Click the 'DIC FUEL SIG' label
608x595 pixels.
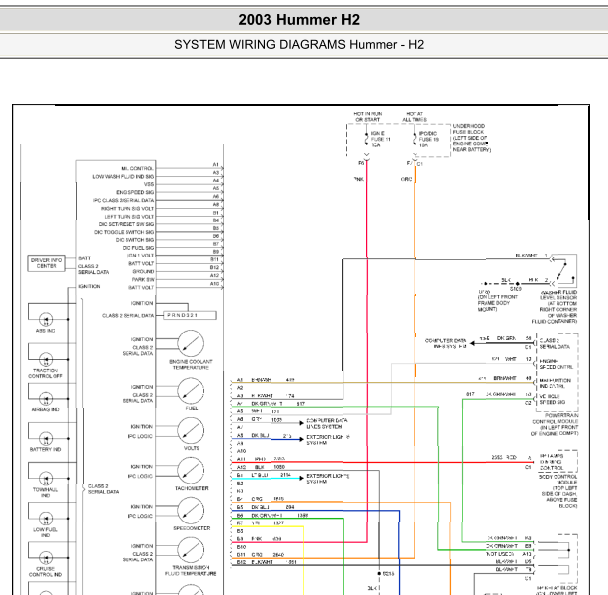(138, 248)
